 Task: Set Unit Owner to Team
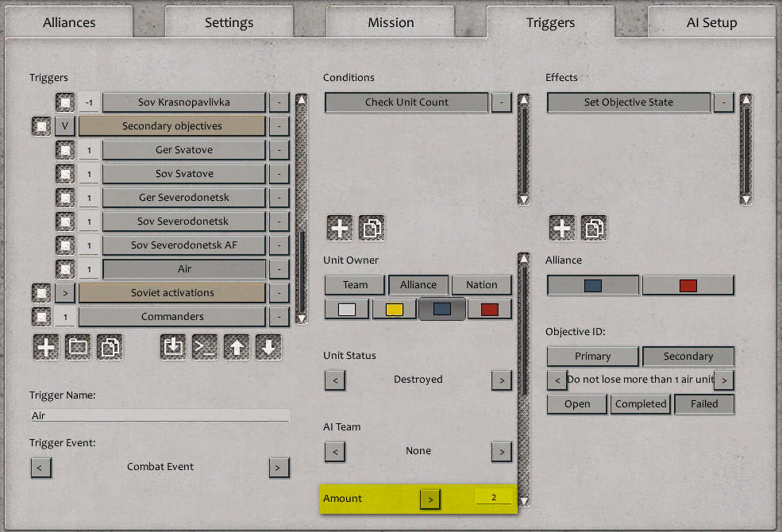point(355,285)
